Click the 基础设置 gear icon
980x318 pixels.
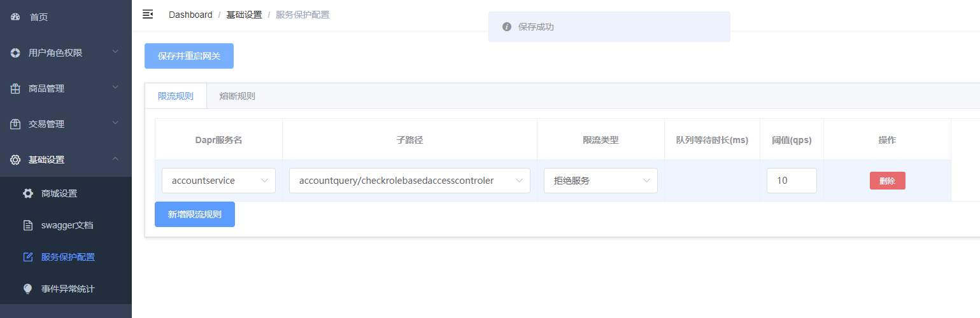[15, 160]
